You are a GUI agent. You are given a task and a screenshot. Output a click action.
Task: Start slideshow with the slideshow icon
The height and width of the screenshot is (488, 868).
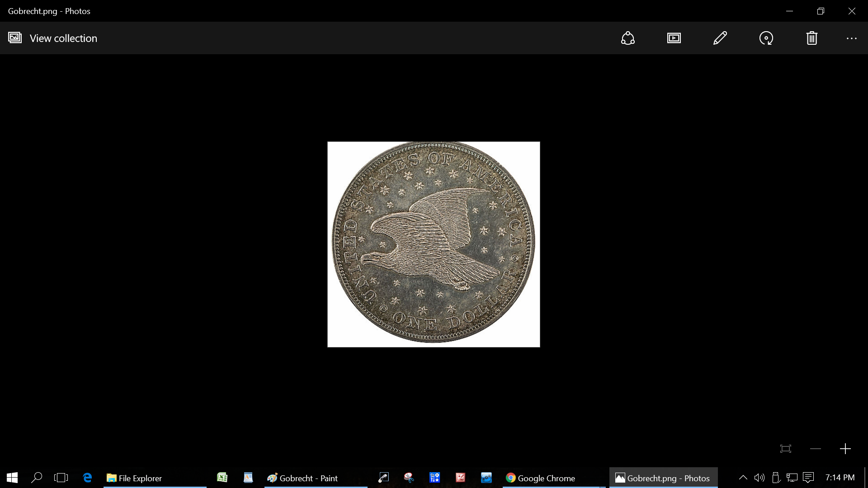[x=674, y=38]
